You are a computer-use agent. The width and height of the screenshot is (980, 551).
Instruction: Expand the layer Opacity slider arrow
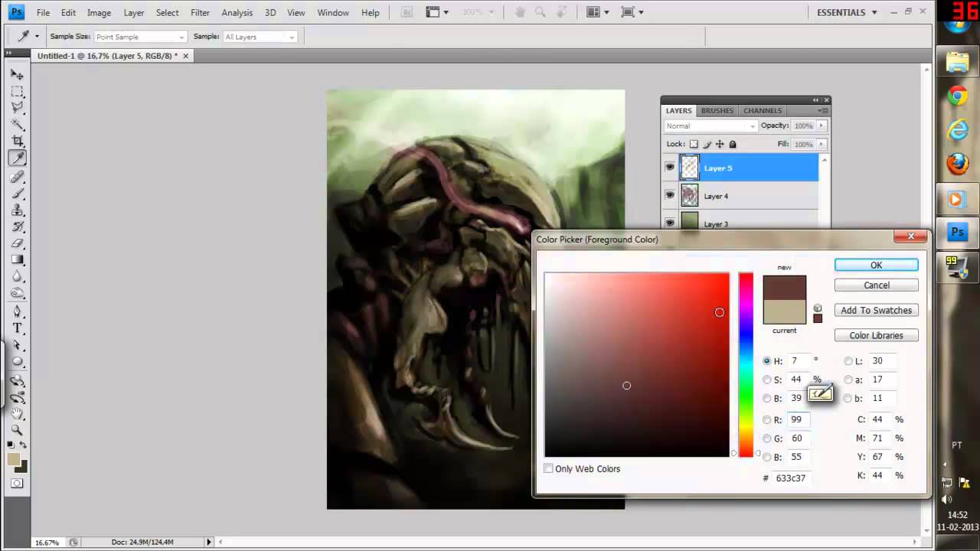(x=822, y=126)
